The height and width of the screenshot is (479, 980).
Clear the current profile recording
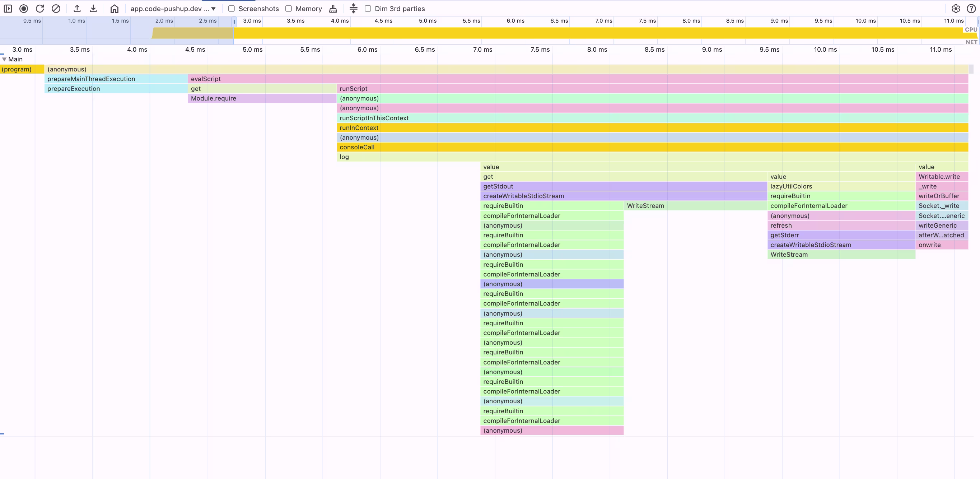(56, 8)
